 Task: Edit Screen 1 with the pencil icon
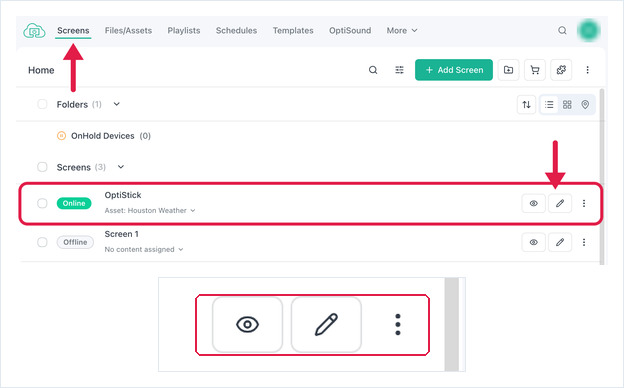pos(560,242)
